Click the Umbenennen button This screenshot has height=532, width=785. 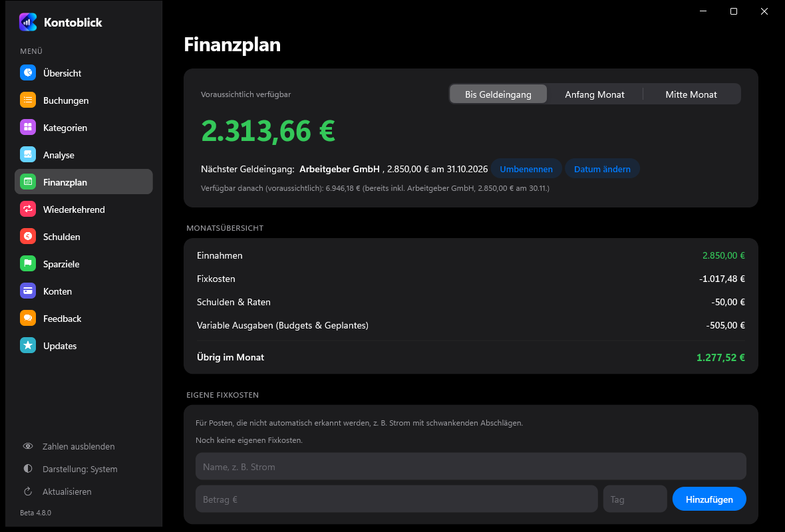click(x=526, y=169)
